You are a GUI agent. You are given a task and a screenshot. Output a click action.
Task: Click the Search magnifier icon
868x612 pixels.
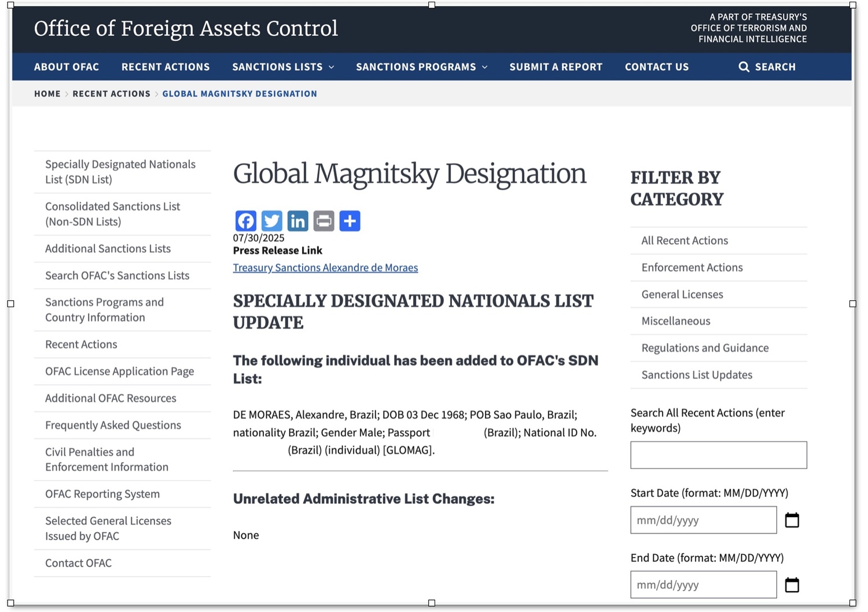744,67
